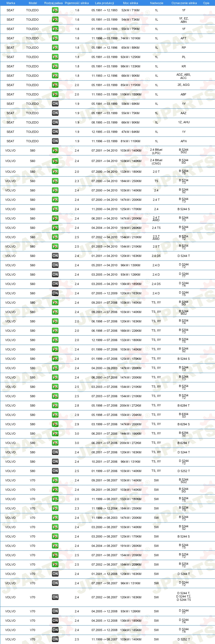Click PB fuel icon in S60 Bifuel (CNG) row

[x=55, y=161]
